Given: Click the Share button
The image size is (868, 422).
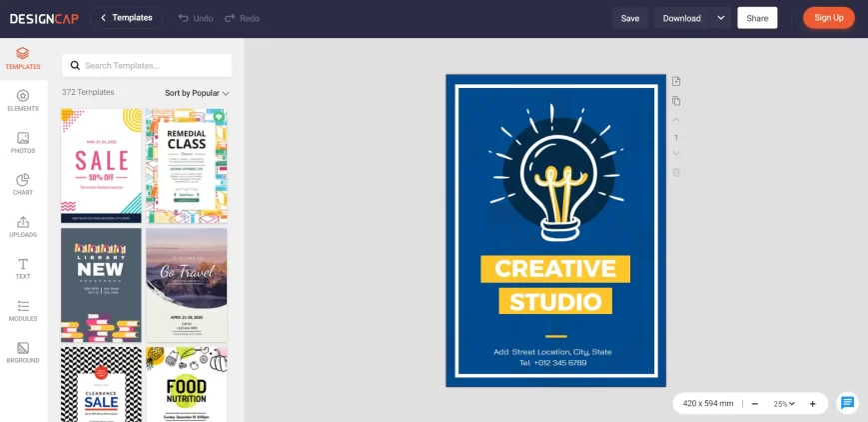Looking at the screenshot, I should tap(757, 18).
